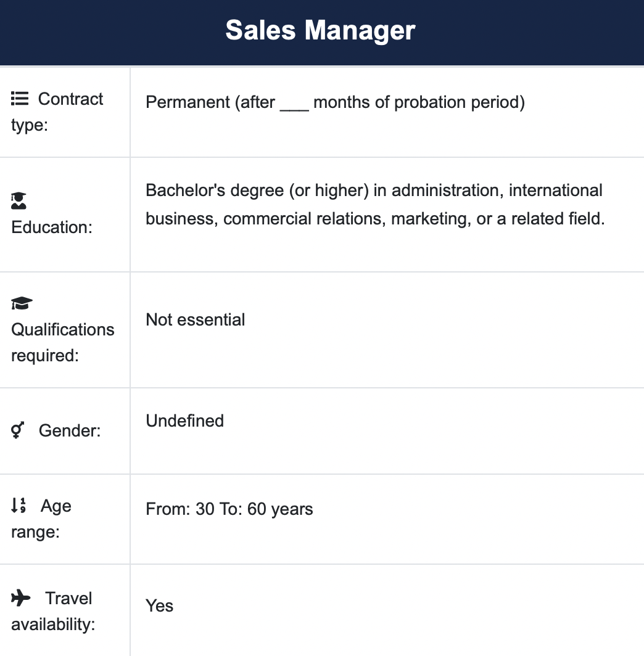The width and height of the screenshot is (644, 656).
Task: Click the Education label text
Action: [x=51, y=227]
